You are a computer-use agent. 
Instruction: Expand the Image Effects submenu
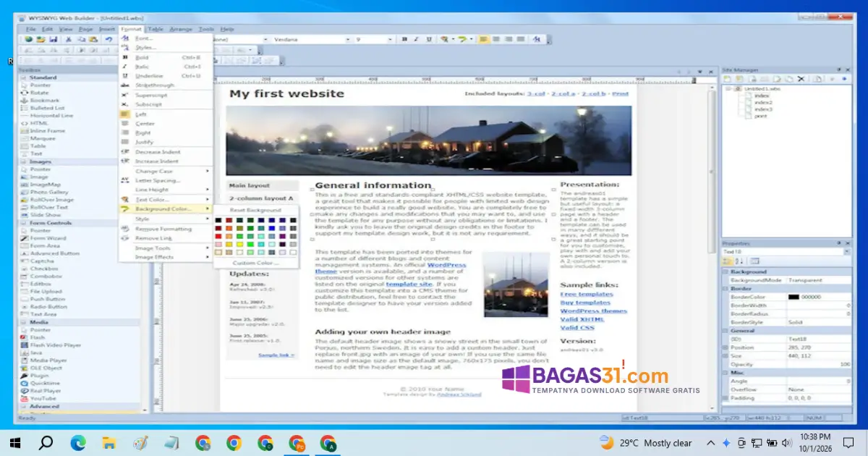pyautogui.click(x=166, y=257)
